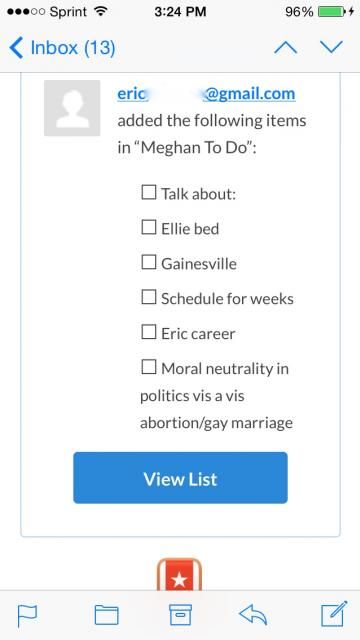
Task: Tap the View List button
Action: [180, 478]
